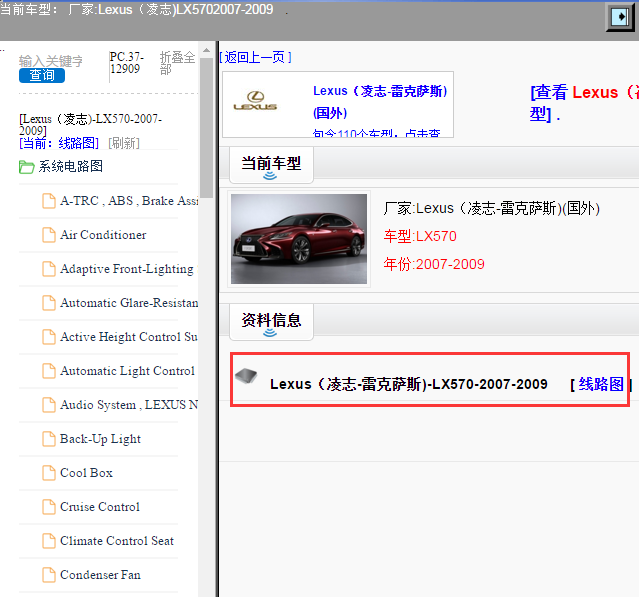Open the Air Conditioner diagram item
The width and height of the screenshot is (639, 597).
click(x=103, y=235)
